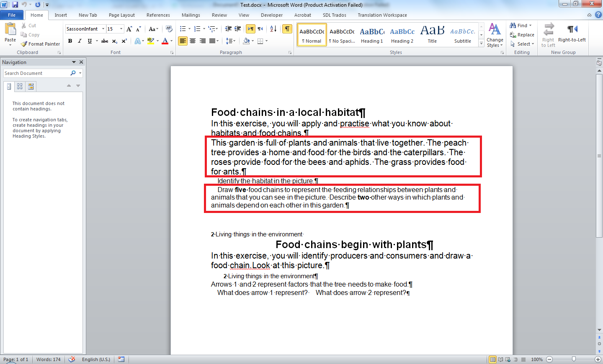Apply the Heading 1 style
This screenshot has height=364, width=603.
click(372, 35)
